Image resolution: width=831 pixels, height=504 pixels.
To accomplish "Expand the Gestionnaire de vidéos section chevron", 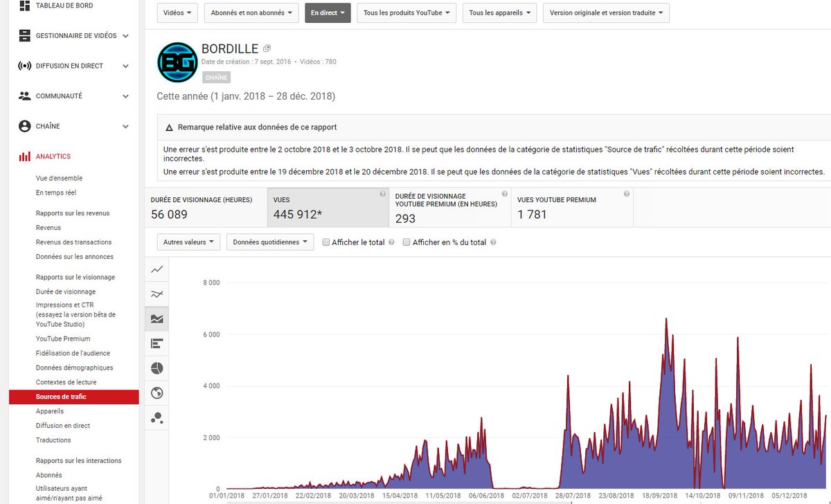I will (x=125, y=36).
